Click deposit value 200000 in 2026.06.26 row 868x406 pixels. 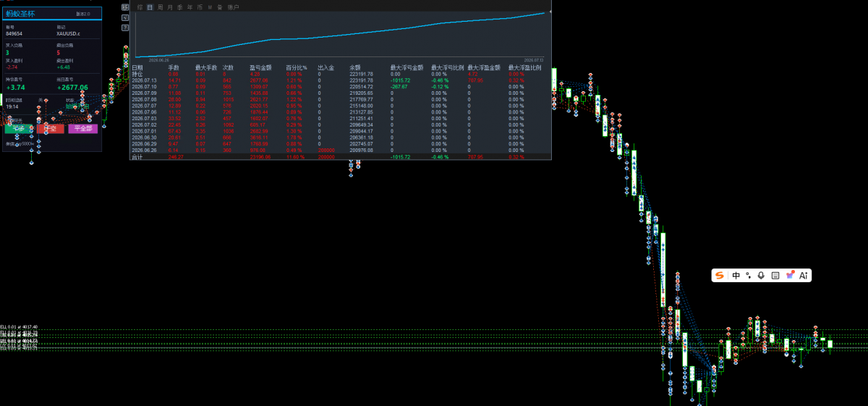(325, 150)
